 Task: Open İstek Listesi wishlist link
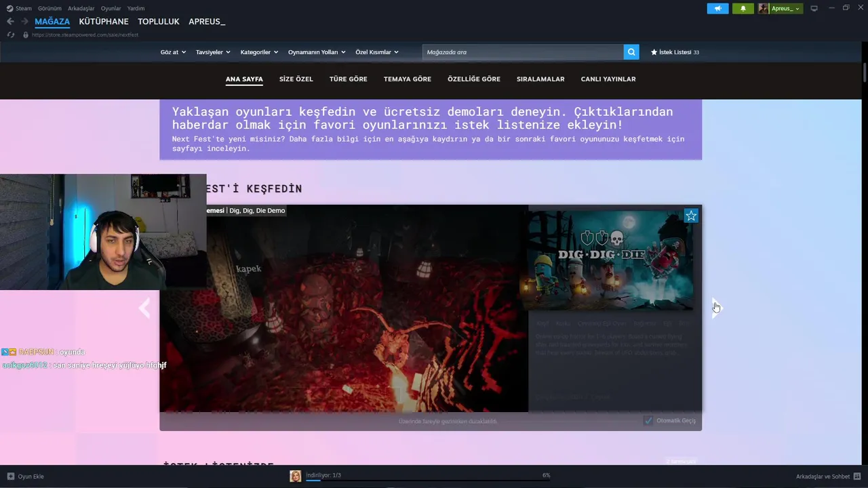pos(675,52)
